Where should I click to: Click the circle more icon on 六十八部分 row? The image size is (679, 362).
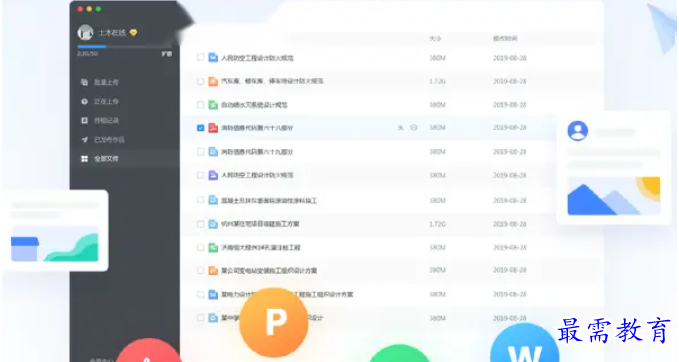[x=414, y=128]
